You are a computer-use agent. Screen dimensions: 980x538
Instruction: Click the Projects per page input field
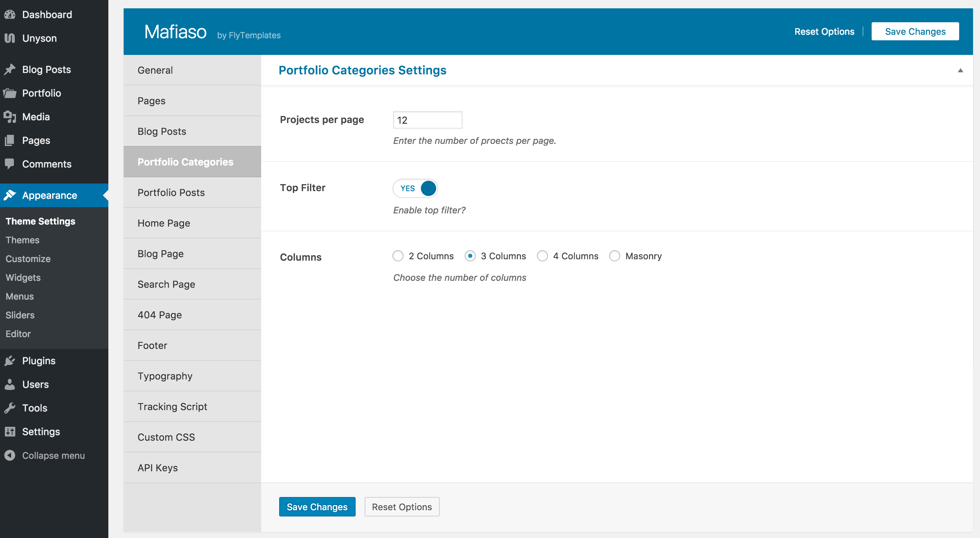point(427,120)
